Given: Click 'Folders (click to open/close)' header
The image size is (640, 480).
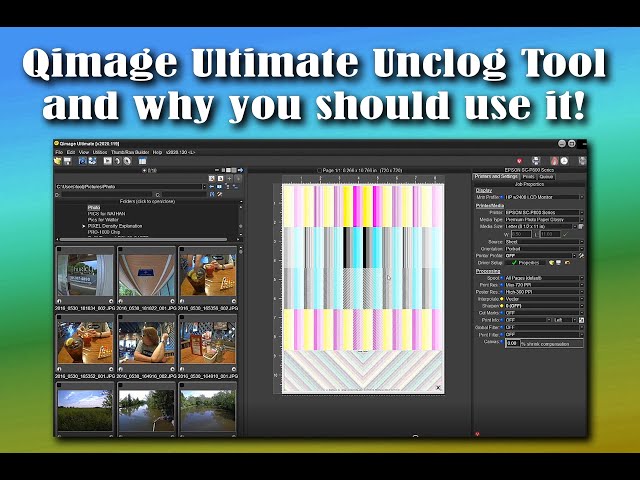Looking at the screenshot, I should click(x=147, y=202).
